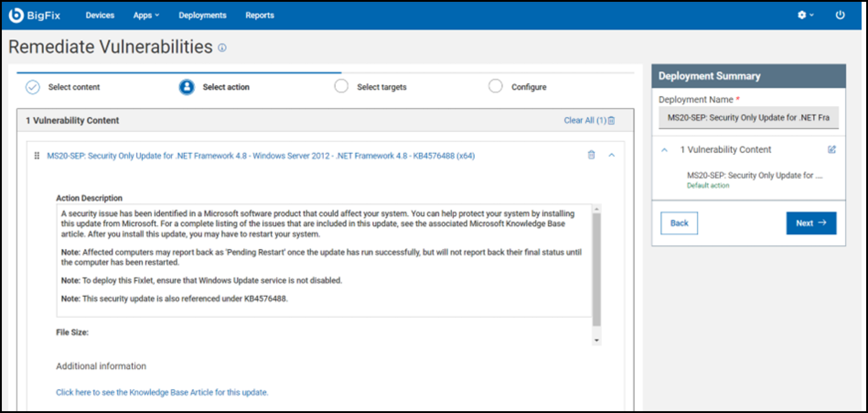This screenshot has width=868, height=413.
Task: Click the info icon beside Remediate Vulnerabilities
Action: (x=222, y=48)
